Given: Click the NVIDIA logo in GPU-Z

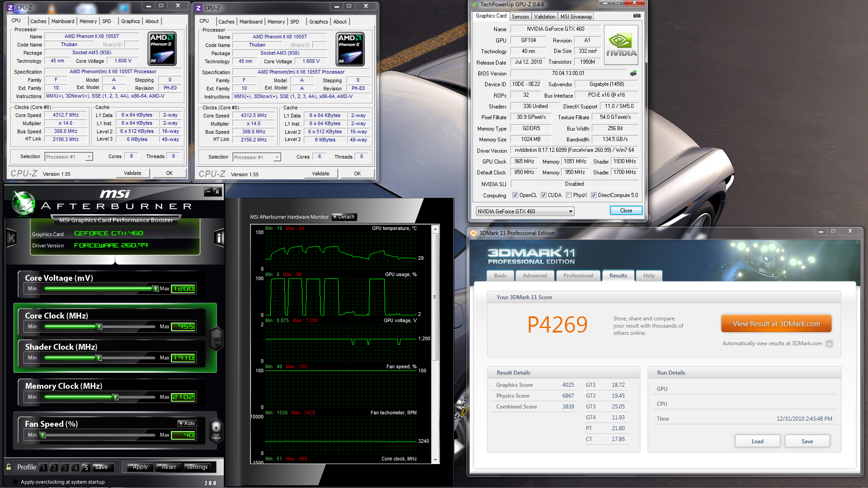Looking at the screenshot, I should pos(621,45).
